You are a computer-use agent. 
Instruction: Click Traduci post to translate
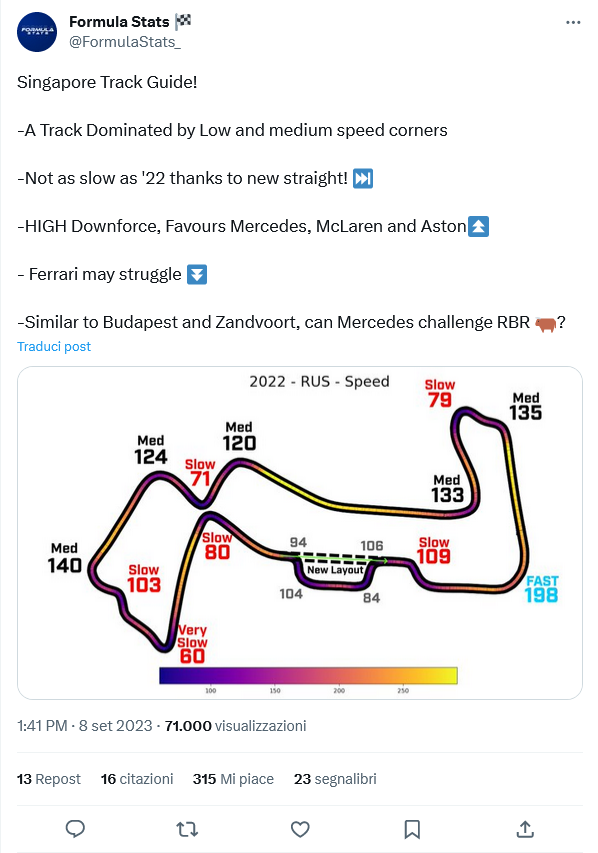pyautogui.click(x=54, y=347)
